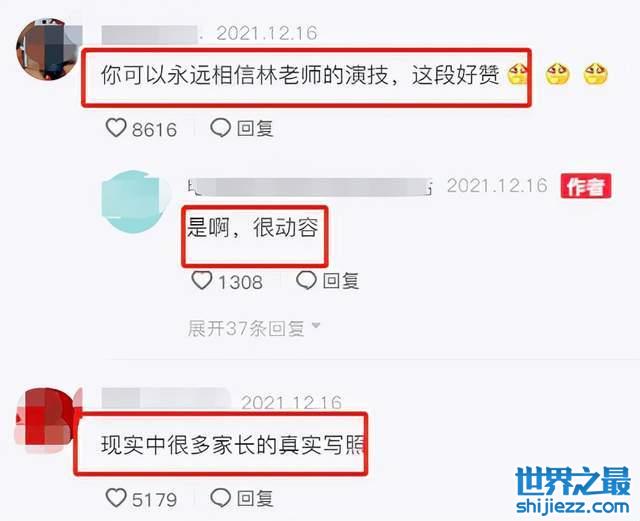Open the author's blurred username
This screenshot has height=521, width=640.
point(309,187)
